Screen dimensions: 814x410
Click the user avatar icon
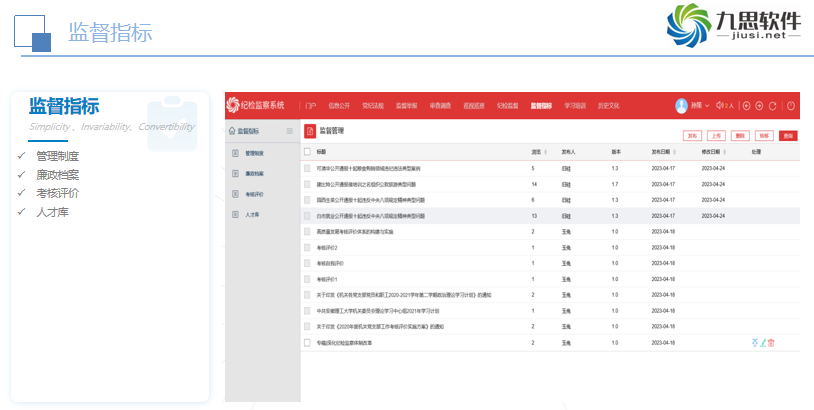tap(682, 105)
